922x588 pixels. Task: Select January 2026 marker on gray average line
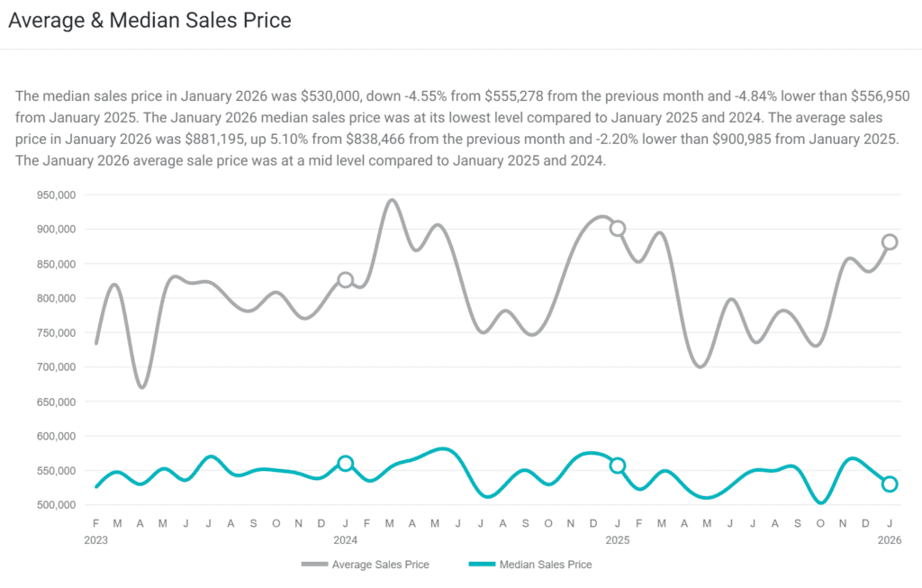pyautogui.click(x=890, y=241)
